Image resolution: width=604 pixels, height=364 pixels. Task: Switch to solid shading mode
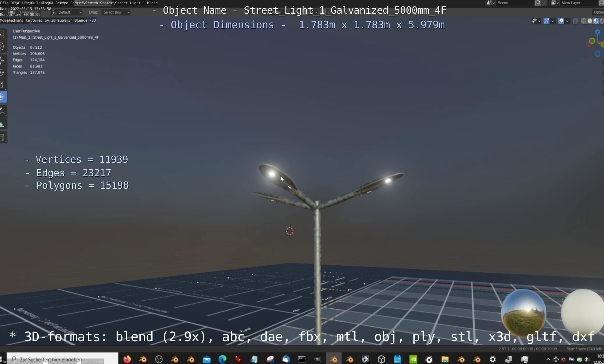click(x=590, y=21)
